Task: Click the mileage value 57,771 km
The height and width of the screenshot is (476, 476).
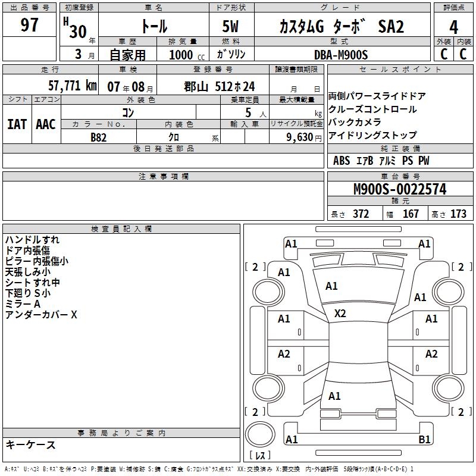Action: pos(73,86)
